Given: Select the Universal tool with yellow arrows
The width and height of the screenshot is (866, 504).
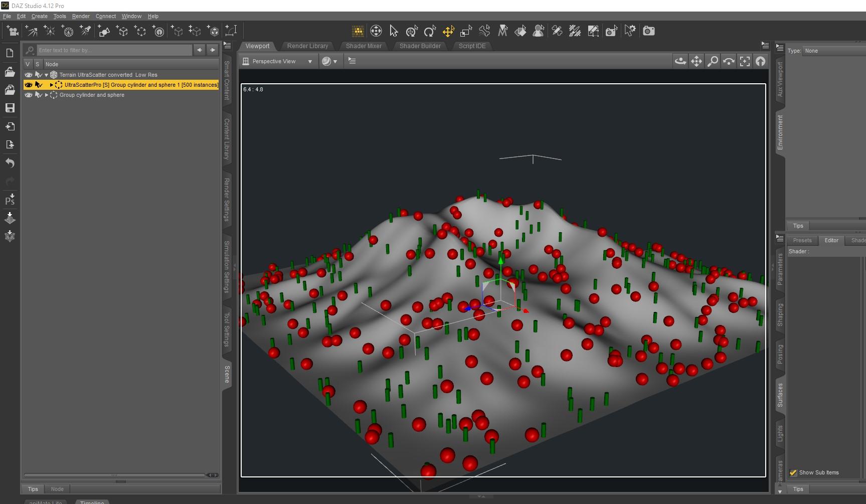Looking at the screenshot, I should (x=448, y=31).
